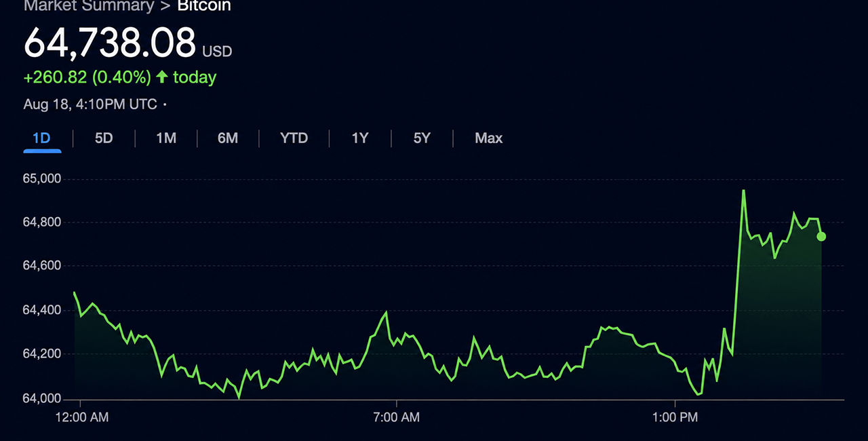Click the 64,000 y-axis label

42,398
